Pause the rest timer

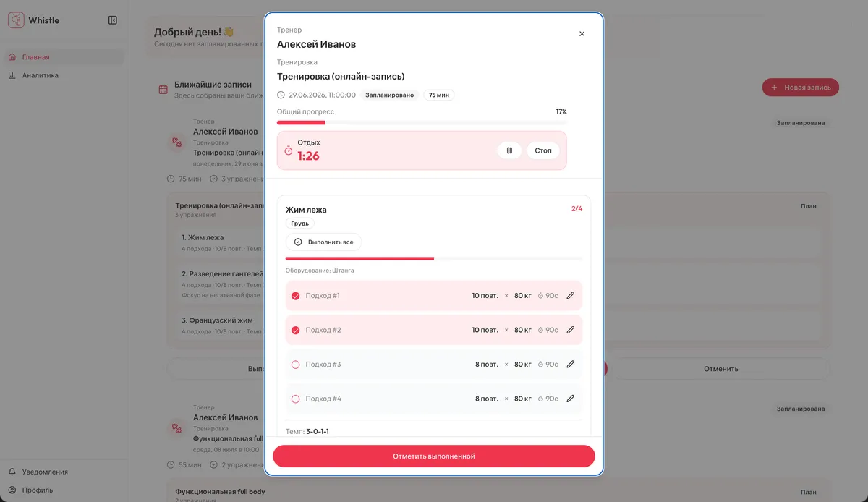tap(509, 150)
